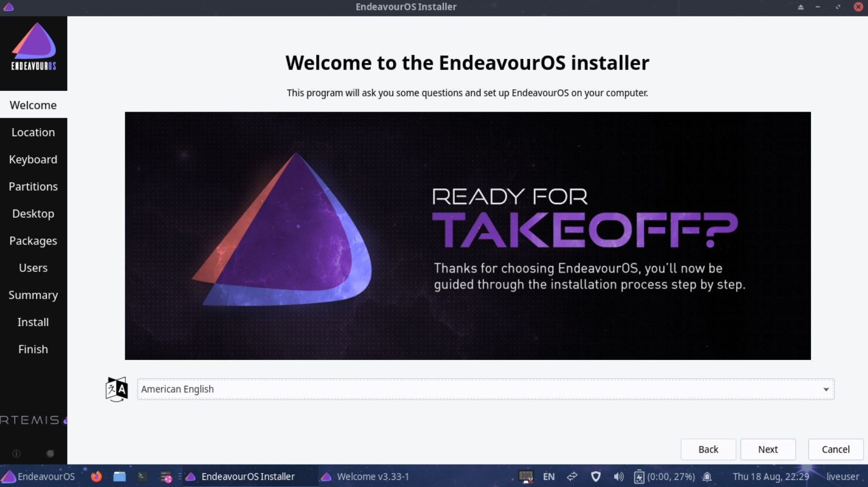Screen dimensions: 868x487
Task: Open the file manager from taskbar
Action: click(119, 477)
